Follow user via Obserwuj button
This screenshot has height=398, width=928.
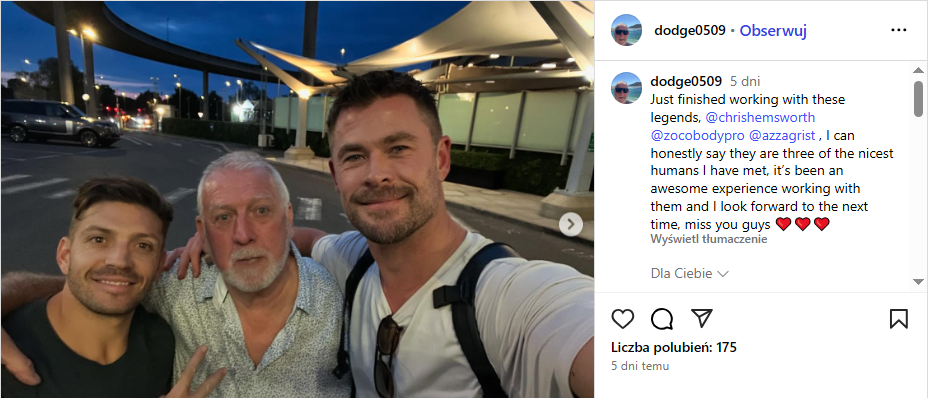point(773,31)
